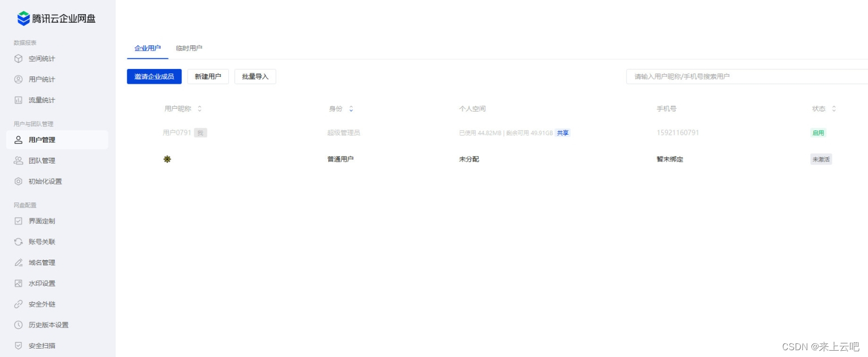
Task: Click the 空间统计 cube icon
Action: pos(18,59)
